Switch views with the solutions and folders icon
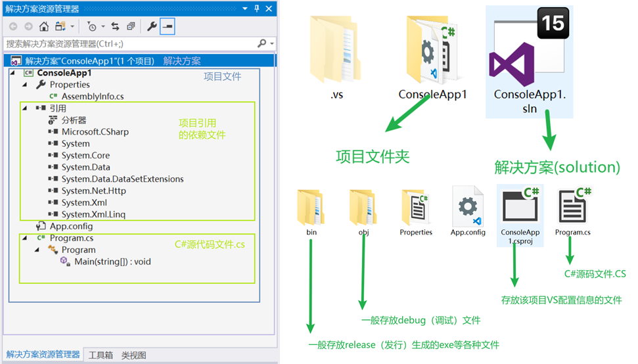The height and width of the screenshot is (364, 638). pos(60,26)
